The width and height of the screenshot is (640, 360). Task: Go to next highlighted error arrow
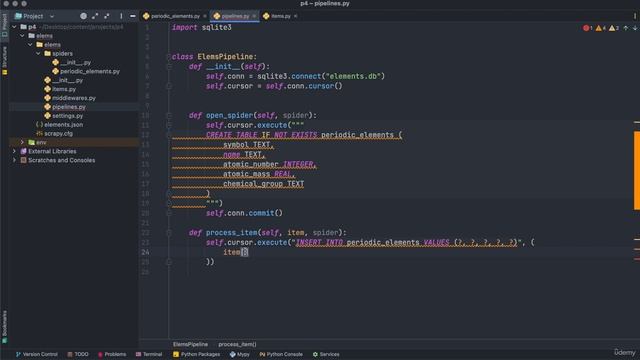pyautogui.click(x=635, y=28)
